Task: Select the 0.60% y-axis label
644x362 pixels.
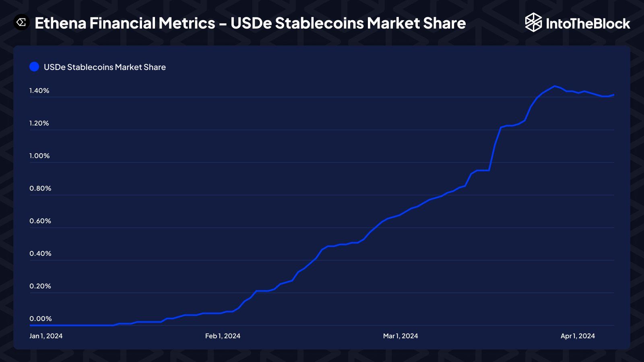Action: click(40, 221)
